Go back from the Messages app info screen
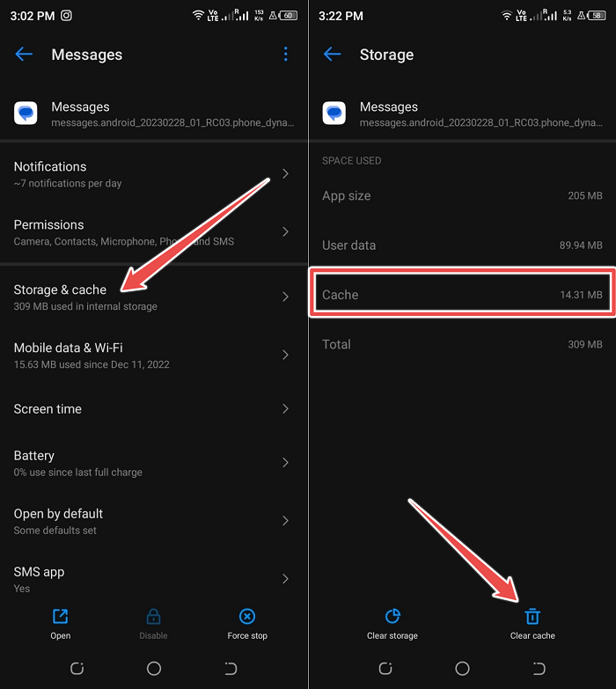The image size is (616, 689). (x=24, y=55)
